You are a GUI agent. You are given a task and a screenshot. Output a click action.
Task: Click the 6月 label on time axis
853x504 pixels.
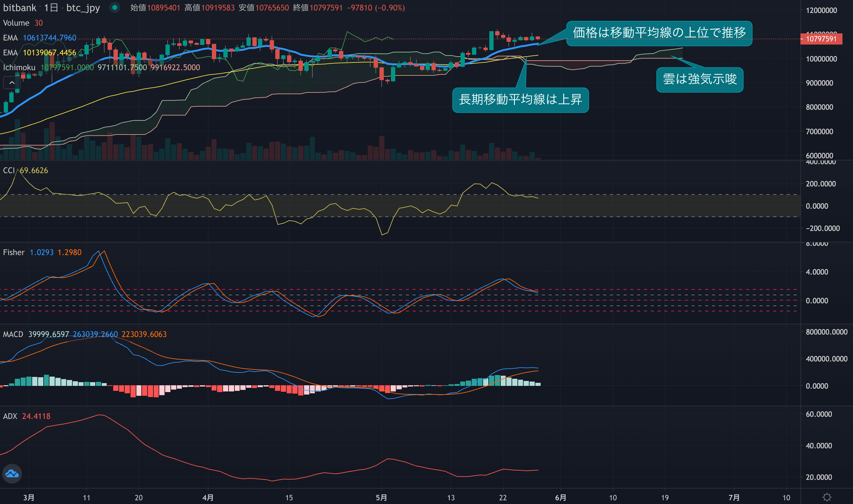pyautogui.click(x=560, y=498)
